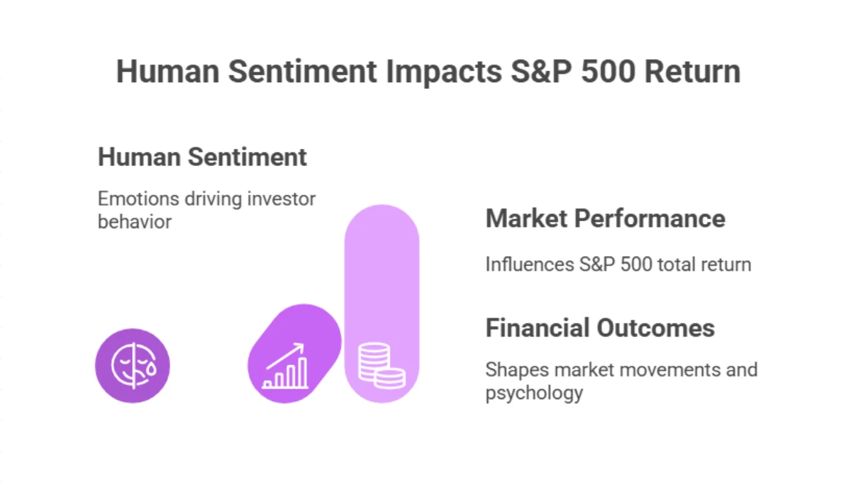
Task: Select the tall light purple pill shape
Action: [x=382, y=284]
